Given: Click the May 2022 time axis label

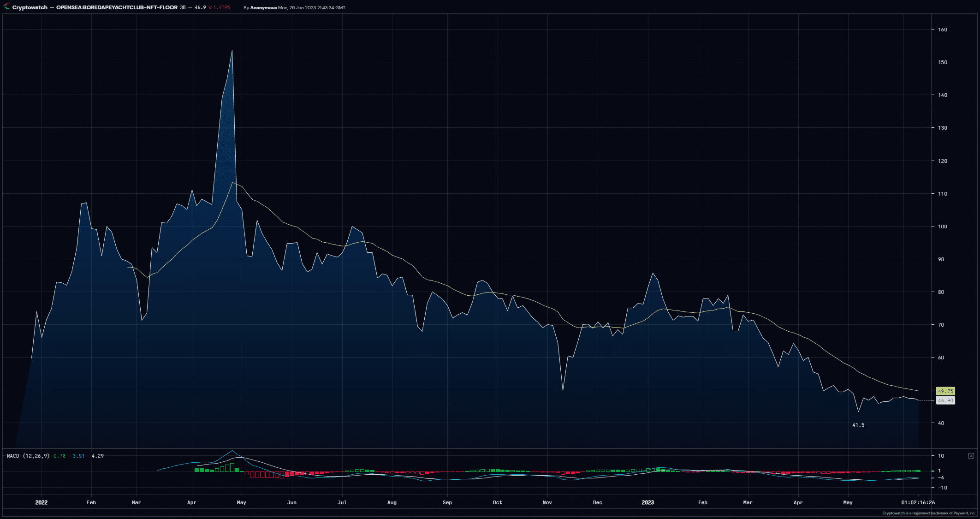Looking at the screenshot, I should [x=241, y=502].
